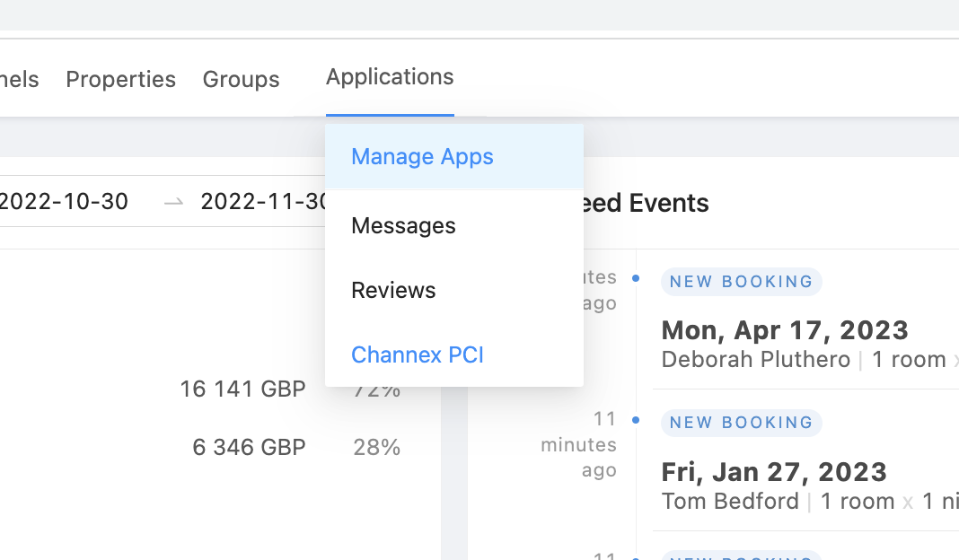Open the Fri, Jan 27, 2023 booking
This screenshot has width=959, height=560.
tap(774, 472)
